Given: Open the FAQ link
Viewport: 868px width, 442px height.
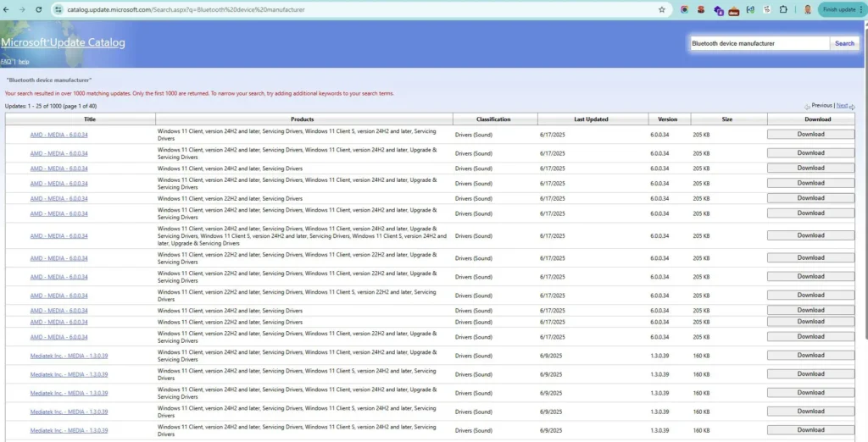Looking at the screenshot, I should (6, 62).
